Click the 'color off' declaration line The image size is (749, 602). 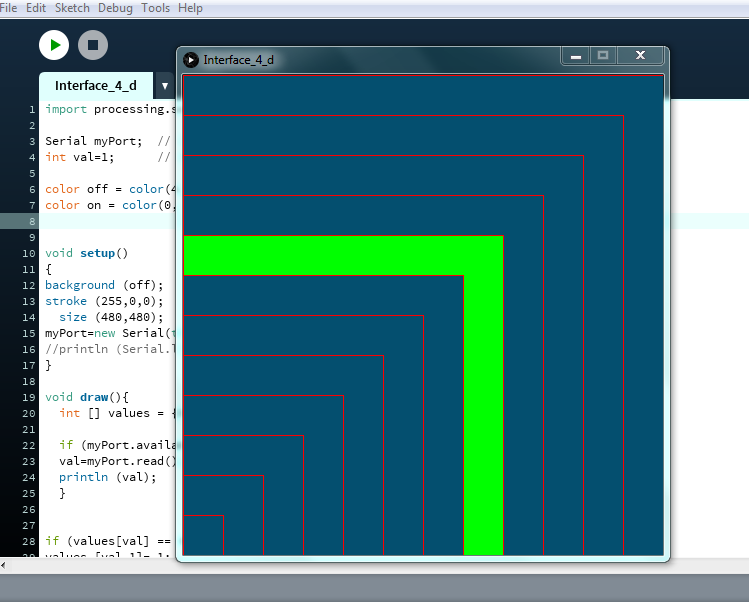(110, 189)
